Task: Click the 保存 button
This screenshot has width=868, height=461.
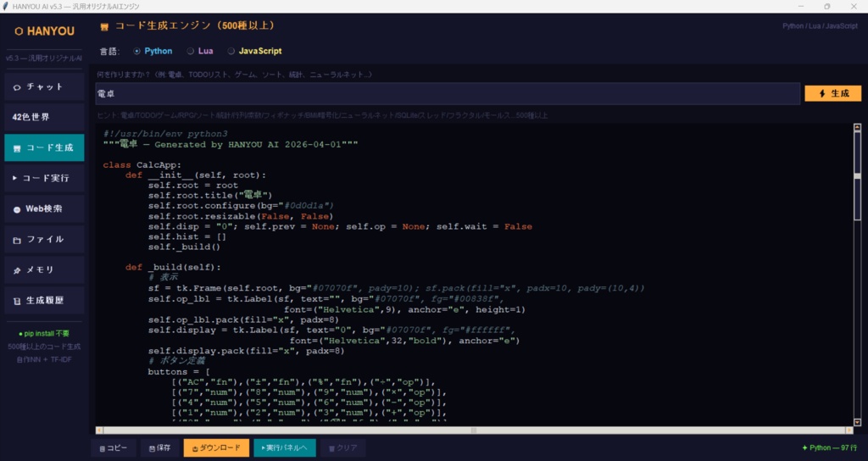Action: tap(159, 447)
